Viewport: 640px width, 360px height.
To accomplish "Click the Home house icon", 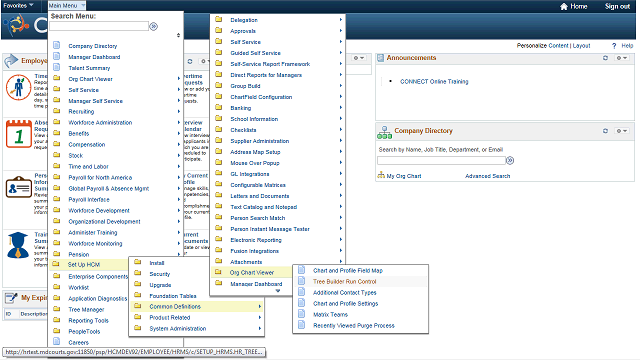I will click(564, 6).
